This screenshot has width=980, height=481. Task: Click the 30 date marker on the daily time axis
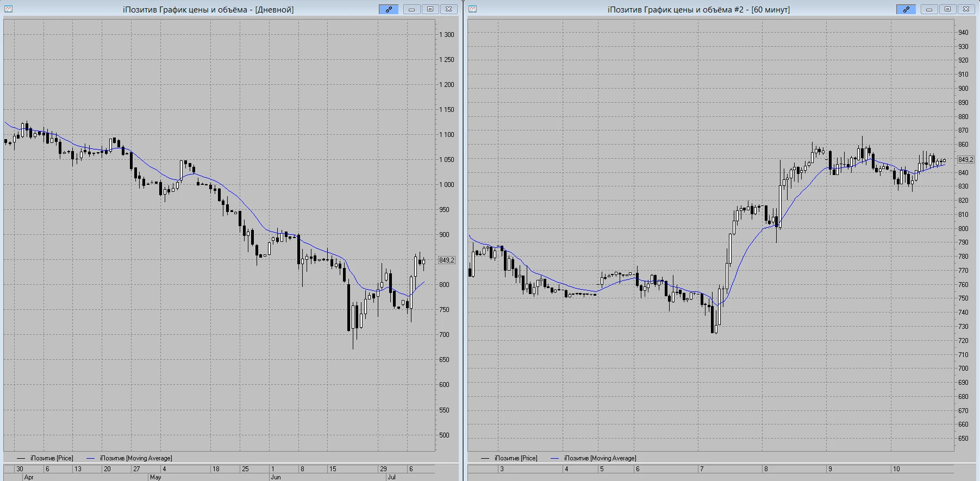(20, 469)
